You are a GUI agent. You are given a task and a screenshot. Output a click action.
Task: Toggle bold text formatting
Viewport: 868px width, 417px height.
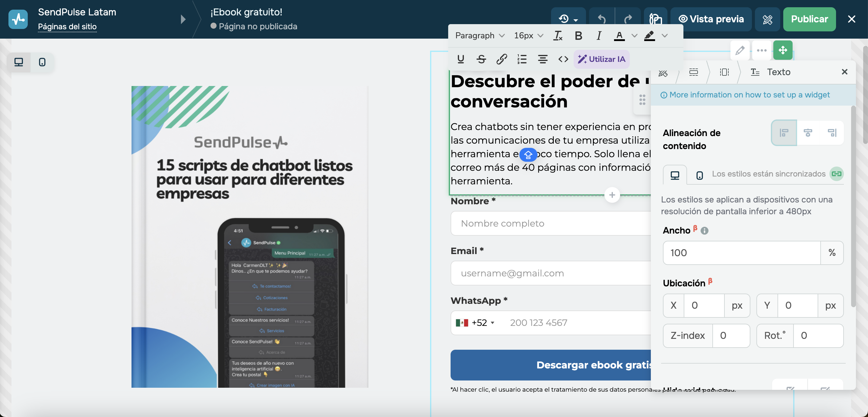[x=578, y=35]
